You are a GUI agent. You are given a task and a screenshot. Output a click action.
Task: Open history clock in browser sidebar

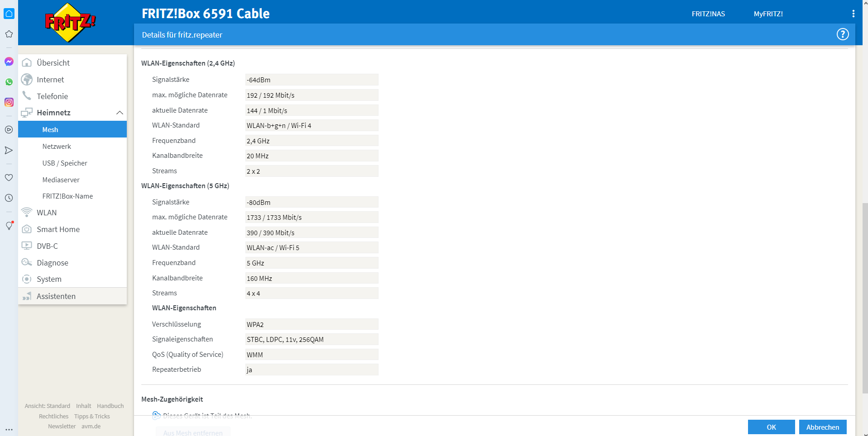point(9,198)
